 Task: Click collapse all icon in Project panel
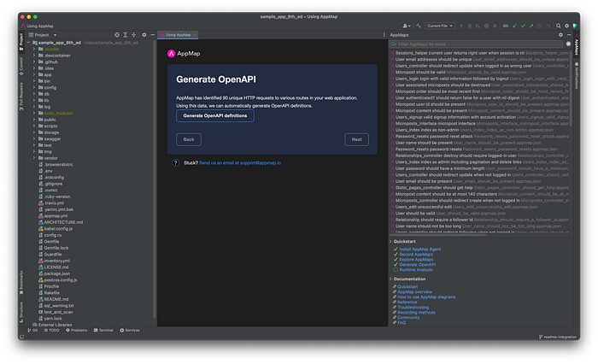tap(133, 35)
